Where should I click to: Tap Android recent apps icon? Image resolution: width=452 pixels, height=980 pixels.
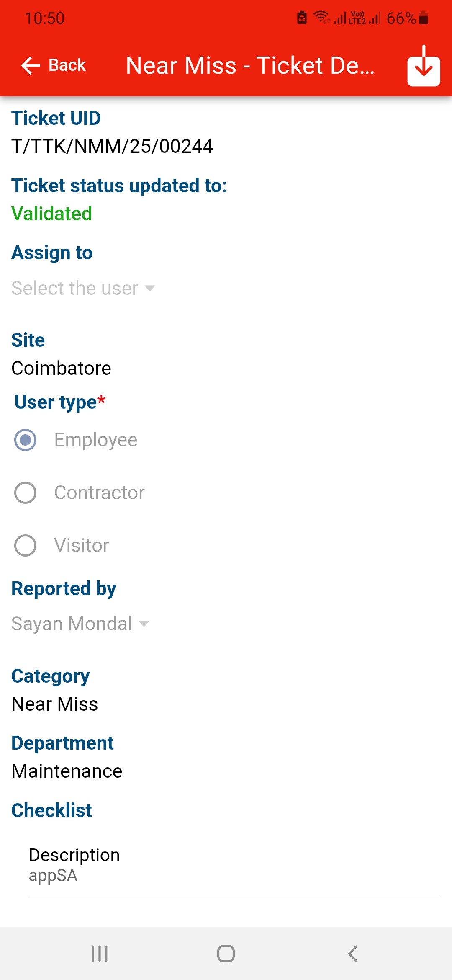pyautogui.click(x=100, y=954)
